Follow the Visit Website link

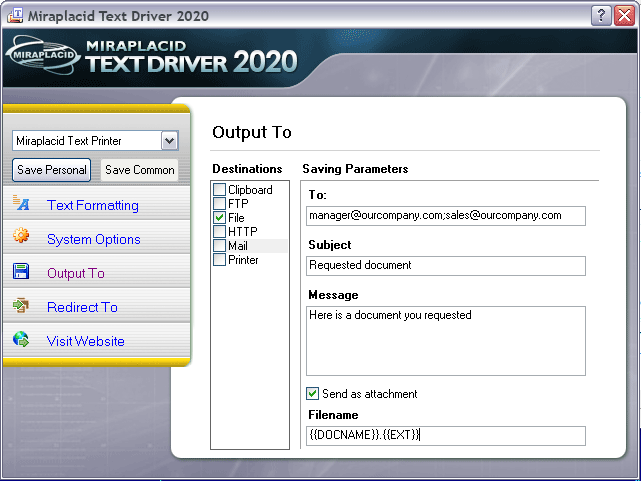[85, 341]
